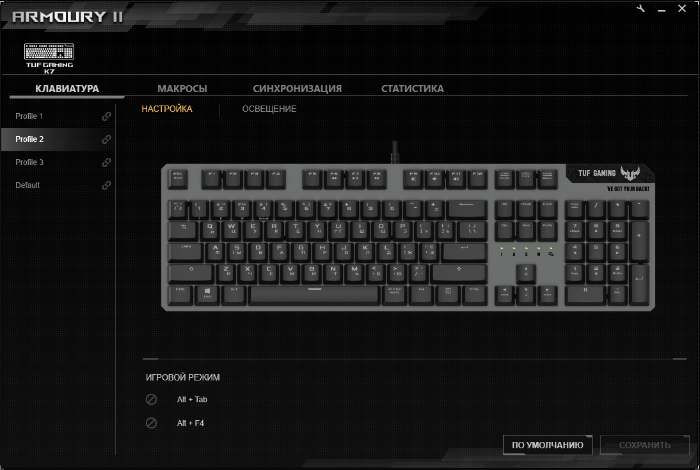Toggle Alt + Tab game mode block
Image resolution: width=700 pixels, height=470 pixels.
[151, 399]
